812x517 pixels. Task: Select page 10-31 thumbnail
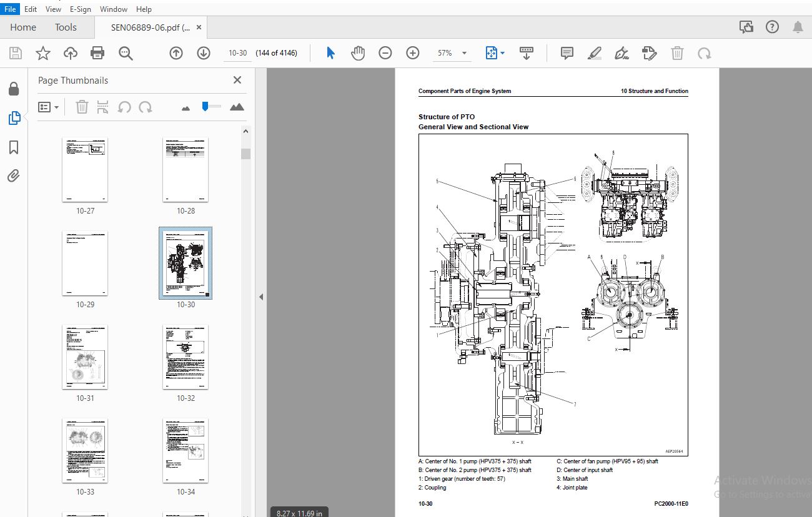(85, 357)
